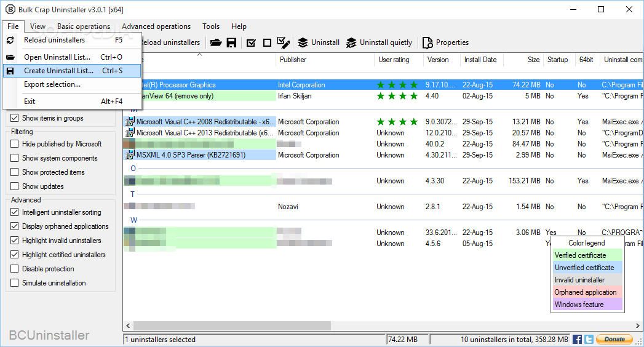This screenshot has height=347, width=644.
Task: Click the Reload uninstallers menu icon
Action: 10,40
